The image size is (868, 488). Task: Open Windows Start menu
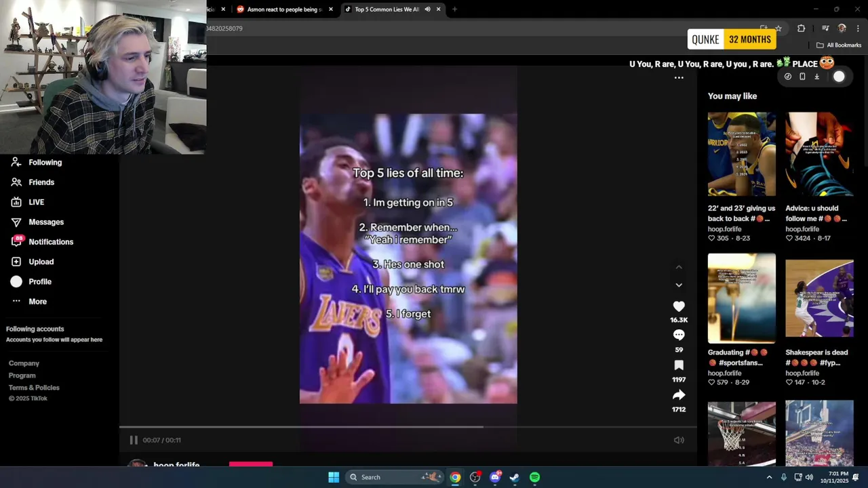334,477
